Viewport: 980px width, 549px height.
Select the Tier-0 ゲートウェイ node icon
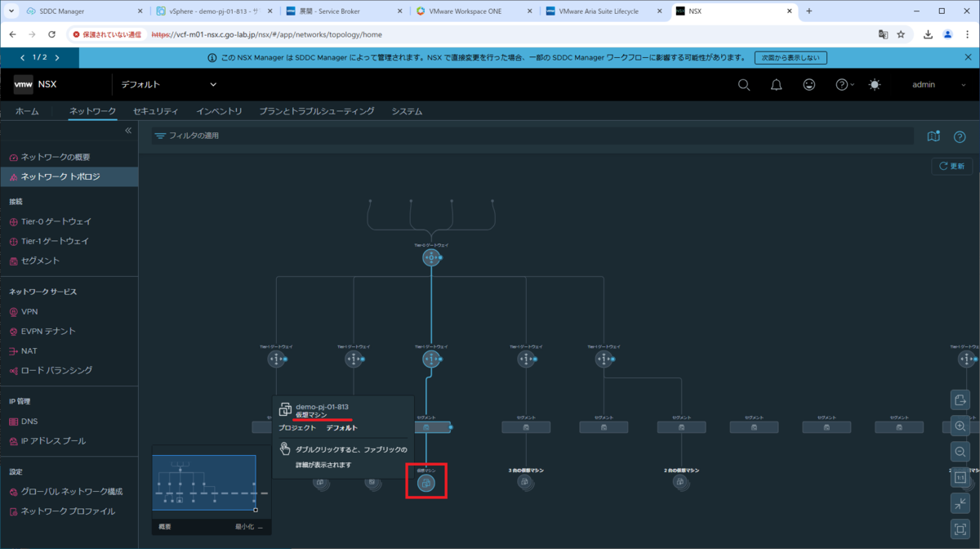tap(430, 258)
